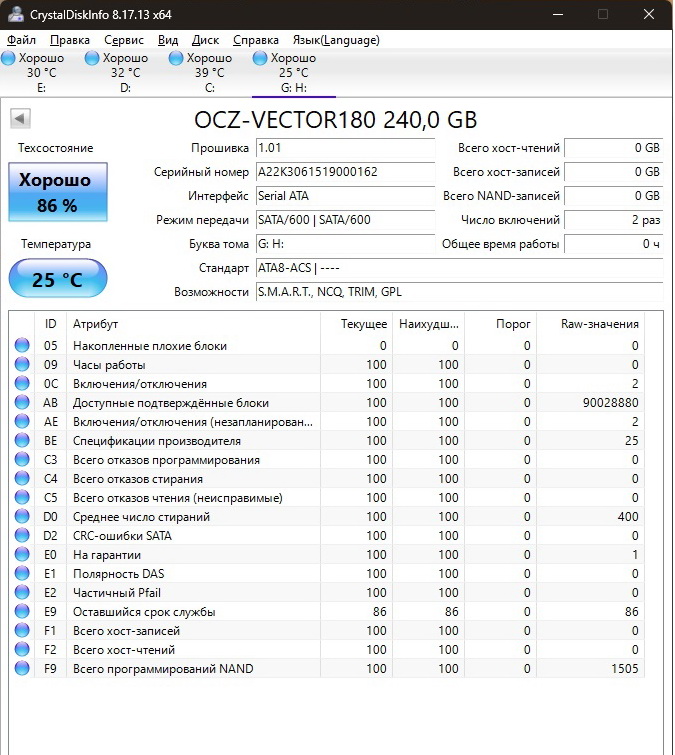Click raw value 90028880
675x755 pixels.
(610, 403)
